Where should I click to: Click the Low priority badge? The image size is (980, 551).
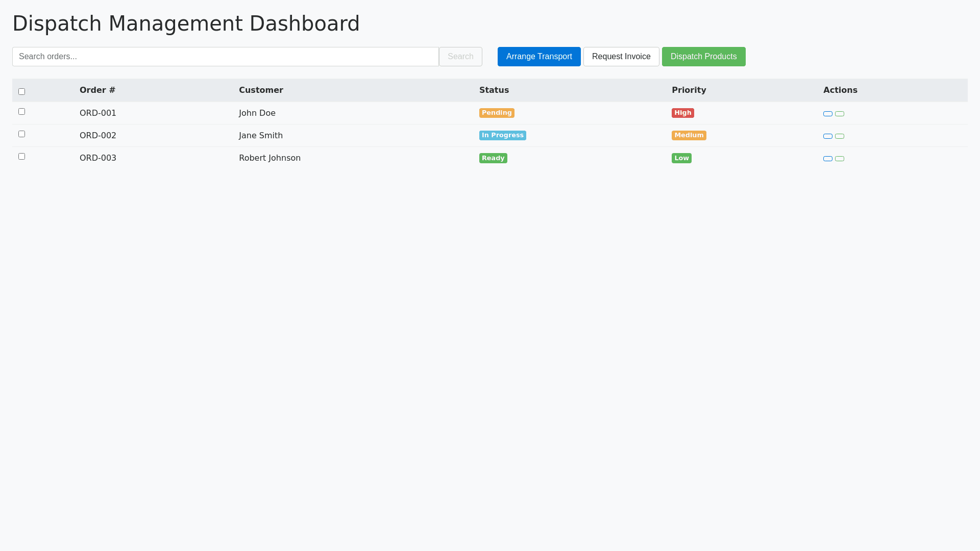coord(681,158)
